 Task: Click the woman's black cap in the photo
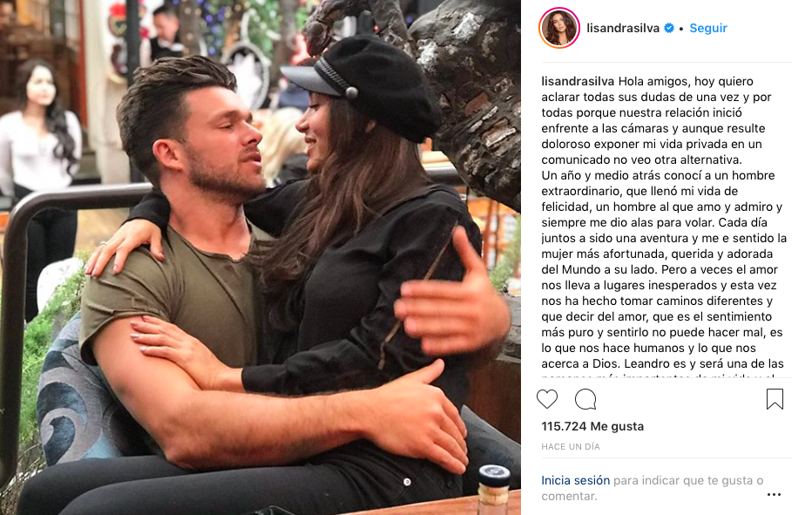[x=362, y=85]
